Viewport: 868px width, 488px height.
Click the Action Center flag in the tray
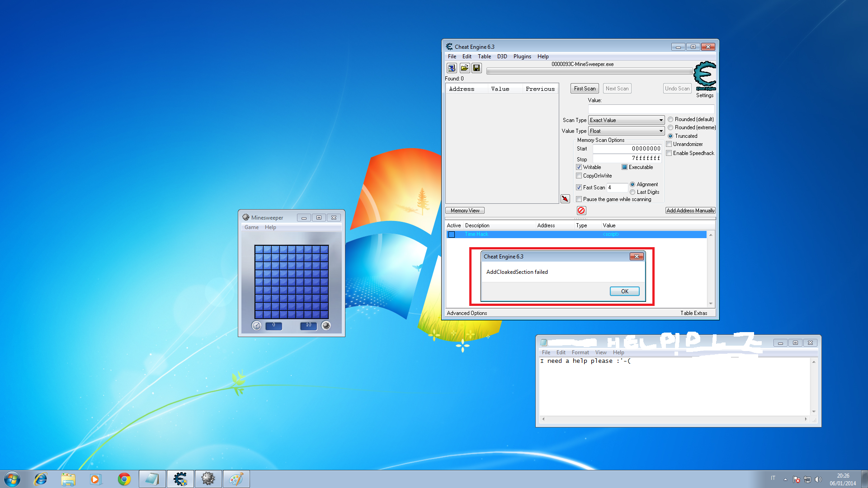(x=797, y=479)
